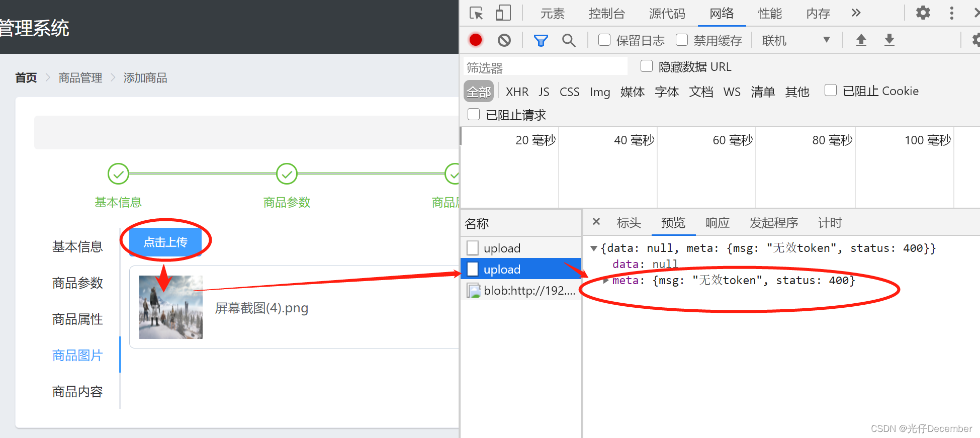Filter requests by Font 字体

pyautogui.click(x=666, y=92)
